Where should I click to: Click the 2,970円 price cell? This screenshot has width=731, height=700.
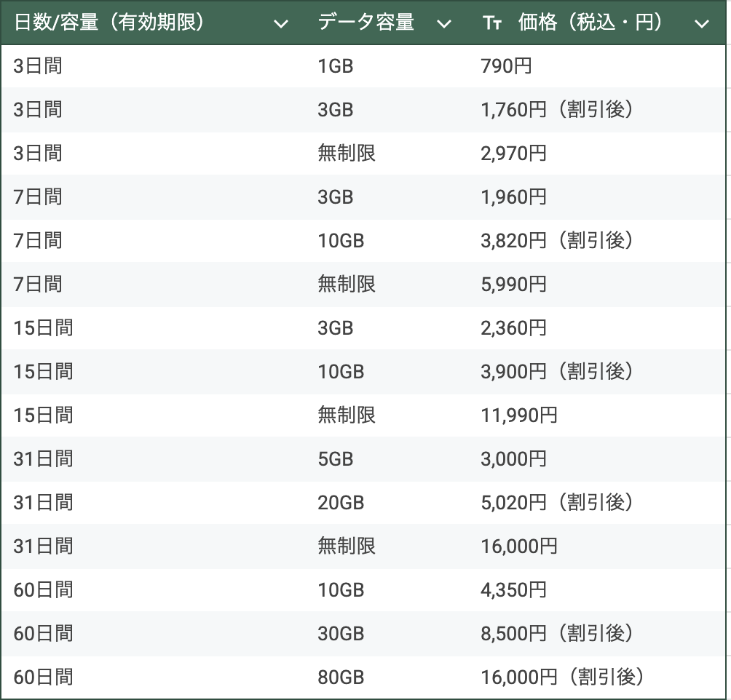(513, 154)
